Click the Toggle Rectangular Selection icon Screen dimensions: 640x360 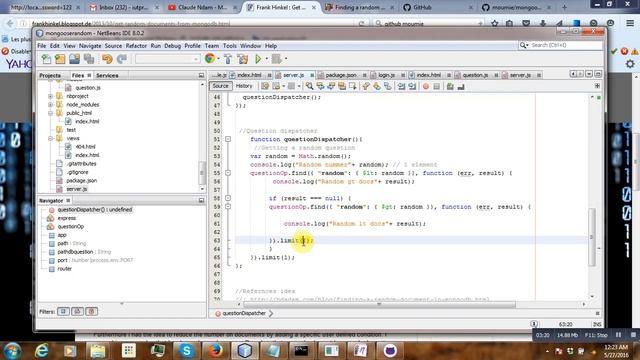click(x=353, y=86)
